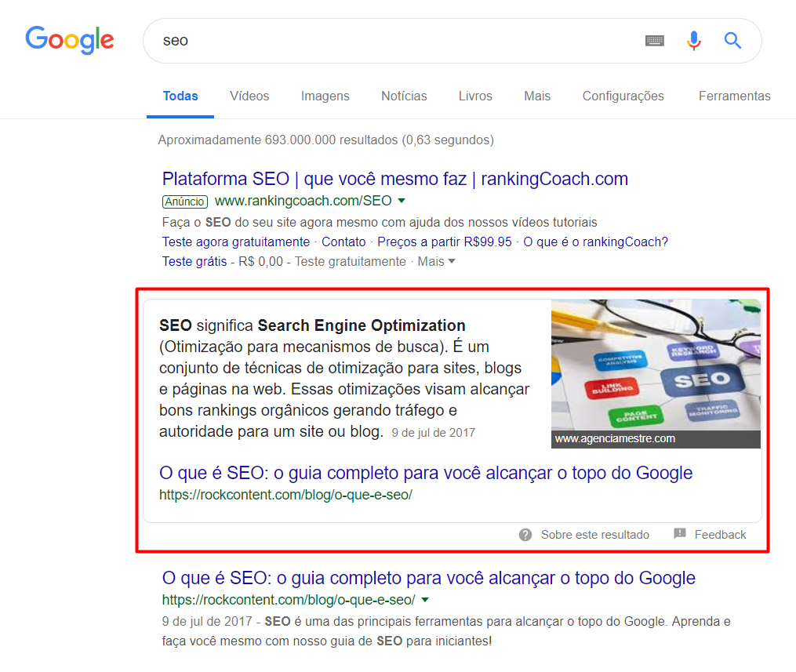Click 'Sobre este resultado' text

[x=595, y=535]
